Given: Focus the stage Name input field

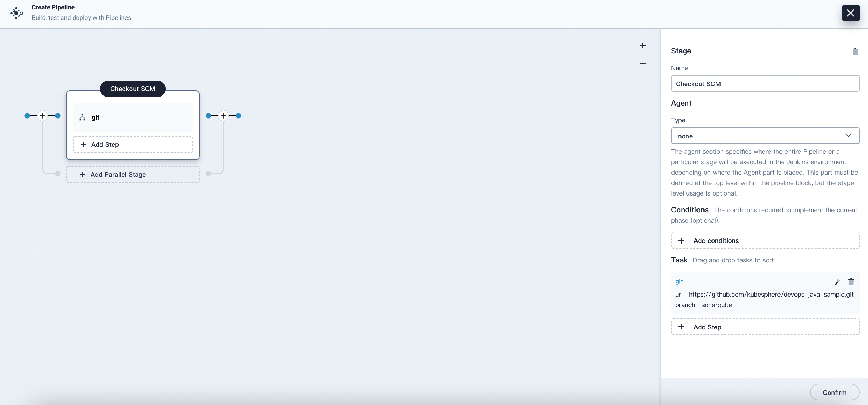Looking at the screenshot, I should pos(765,83).
